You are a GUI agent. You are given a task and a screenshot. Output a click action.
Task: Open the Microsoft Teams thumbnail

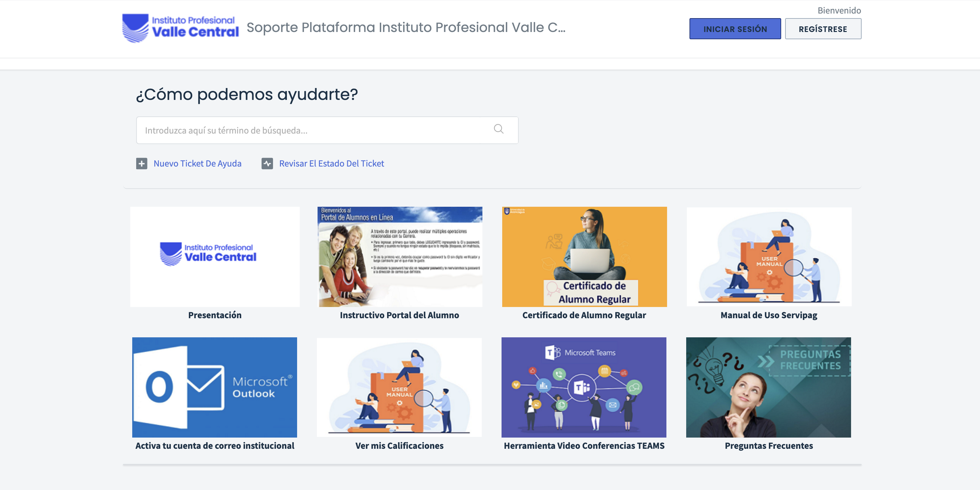click(x=584, y=387)
